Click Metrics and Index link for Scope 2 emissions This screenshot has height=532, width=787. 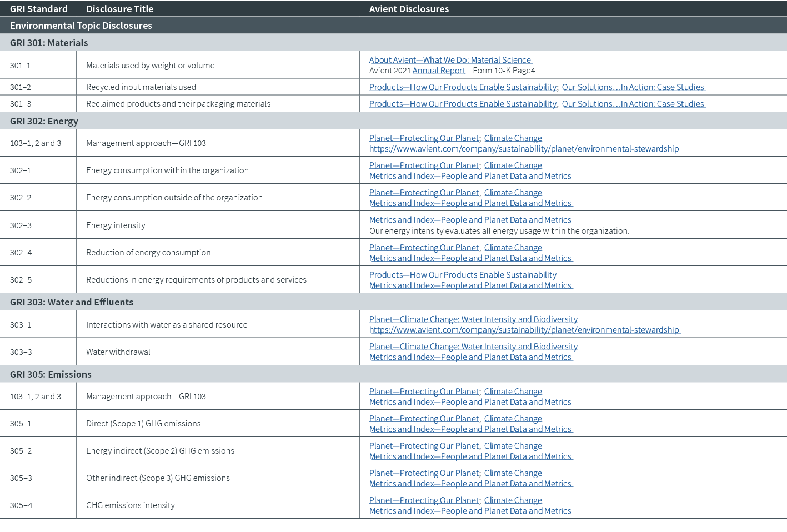(x=470, y=456)
